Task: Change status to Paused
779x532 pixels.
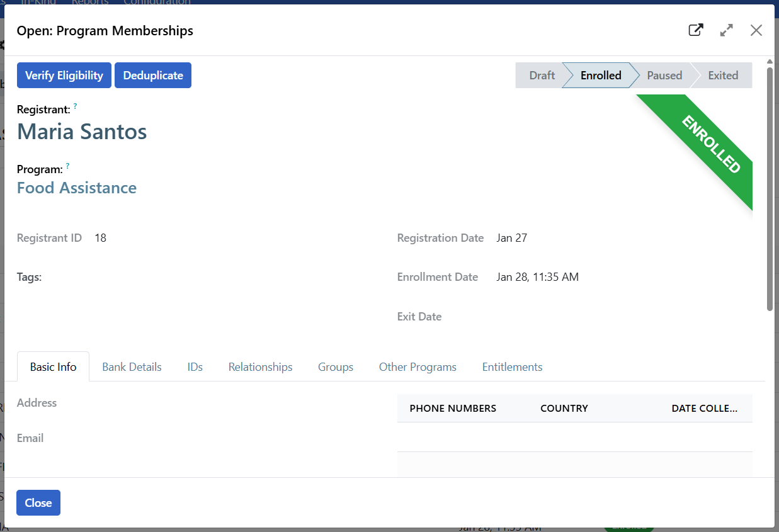Action: click(664, 76)
